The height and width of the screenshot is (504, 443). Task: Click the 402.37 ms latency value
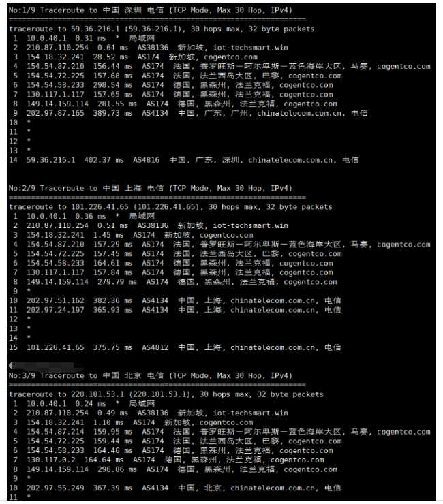point(104,160)
